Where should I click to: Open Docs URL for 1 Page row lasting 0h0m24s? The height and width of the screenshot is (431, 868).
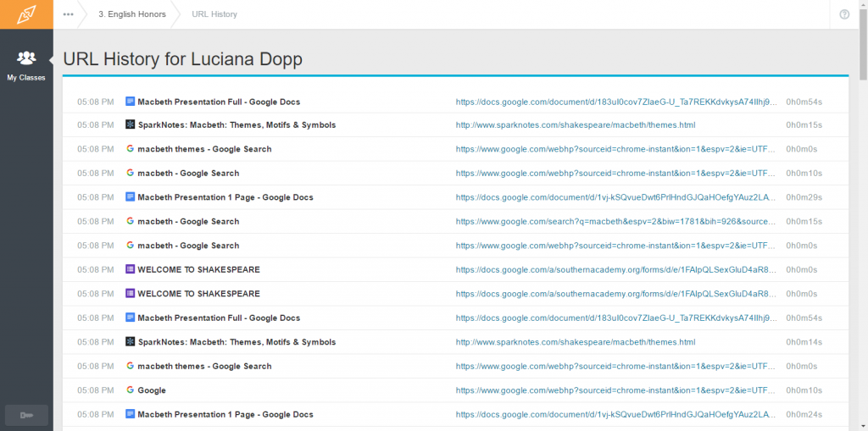pos(615,414)
